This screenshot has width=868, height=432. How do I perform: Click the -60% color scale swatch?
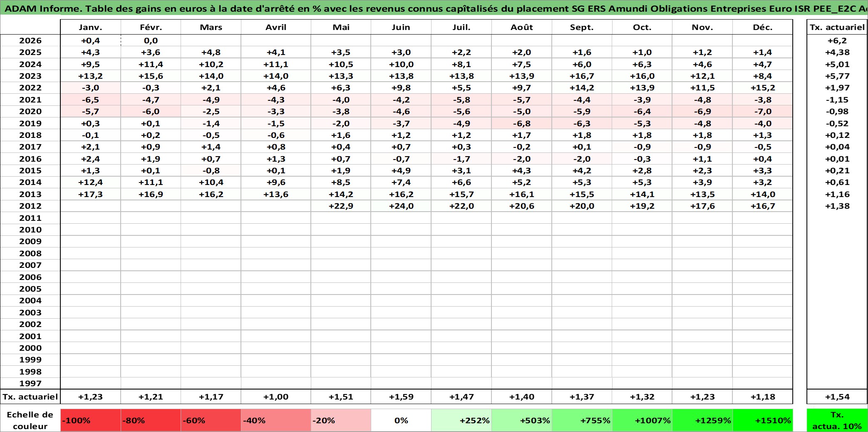pyautogui.click(x=211, y=420)
